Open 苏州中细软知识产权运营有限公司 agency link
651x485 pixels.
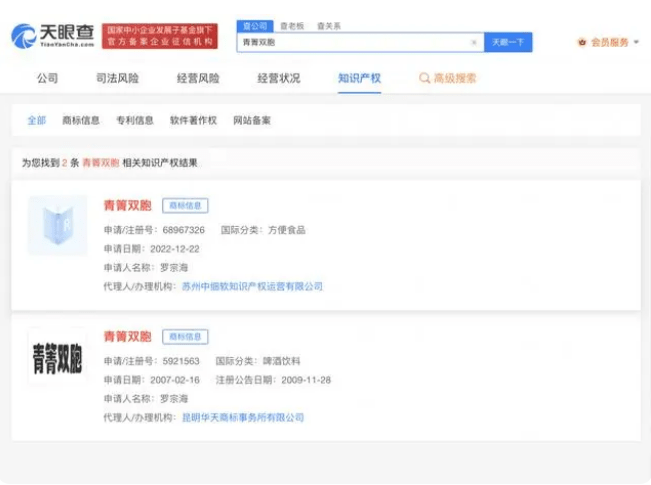coord(252,286)
